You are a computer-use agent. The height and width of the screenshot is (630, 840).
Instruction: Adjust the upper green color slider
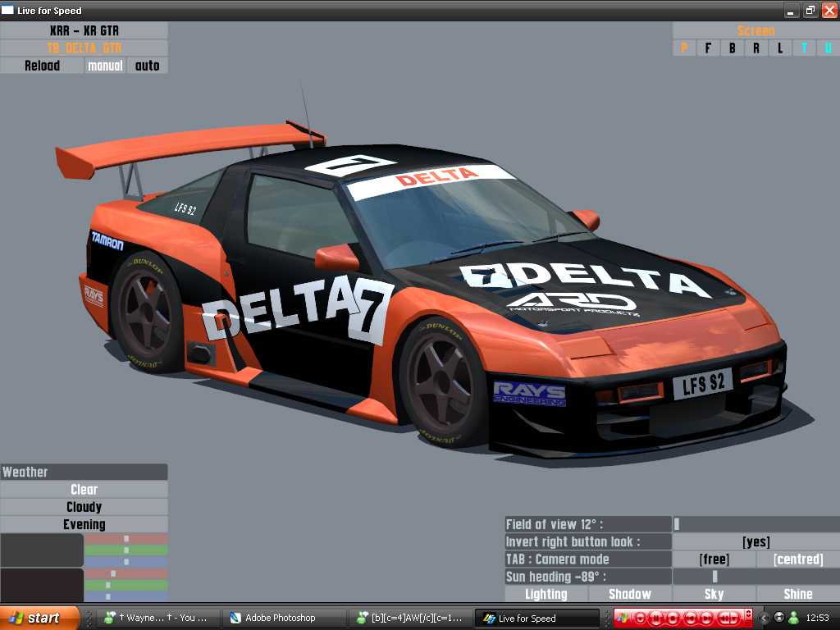(126, 550)
